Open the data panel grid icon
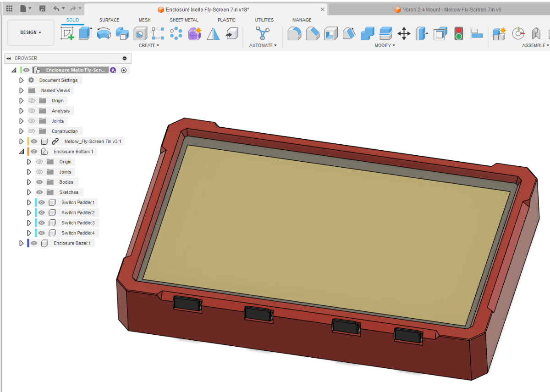The height and width of the screenshot is (392, 550). point(9,9)
